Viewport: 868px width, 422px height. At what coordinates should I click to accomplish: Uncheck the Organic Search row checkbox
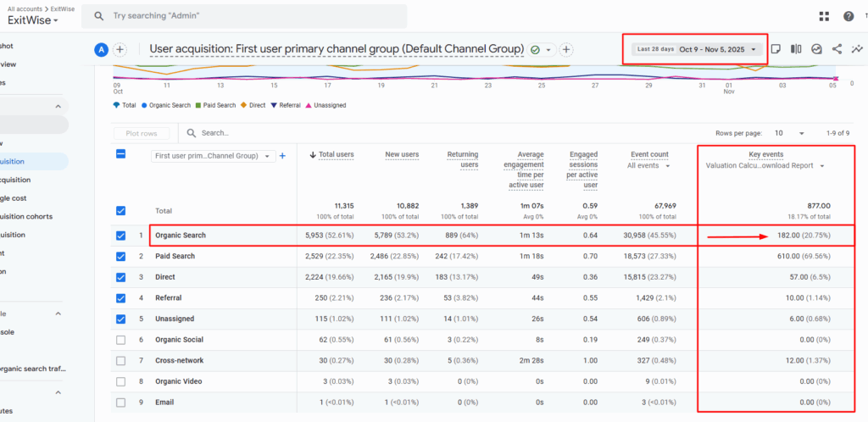click(120, 235)
